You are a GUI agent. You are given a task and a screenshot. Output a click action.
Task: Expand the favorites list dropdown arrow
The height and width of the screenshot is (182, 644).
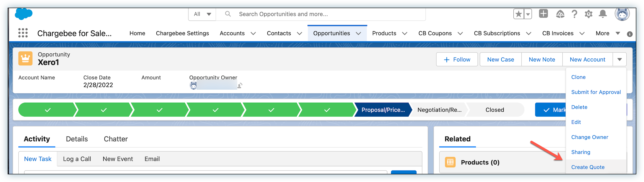(528, 14)
